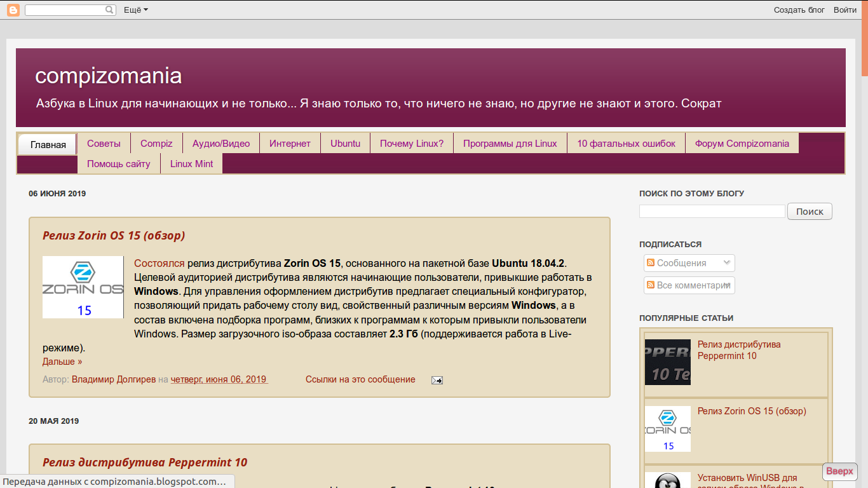
Task: Open the Linux Mint menu tab
Action: [x=191, y=164]
